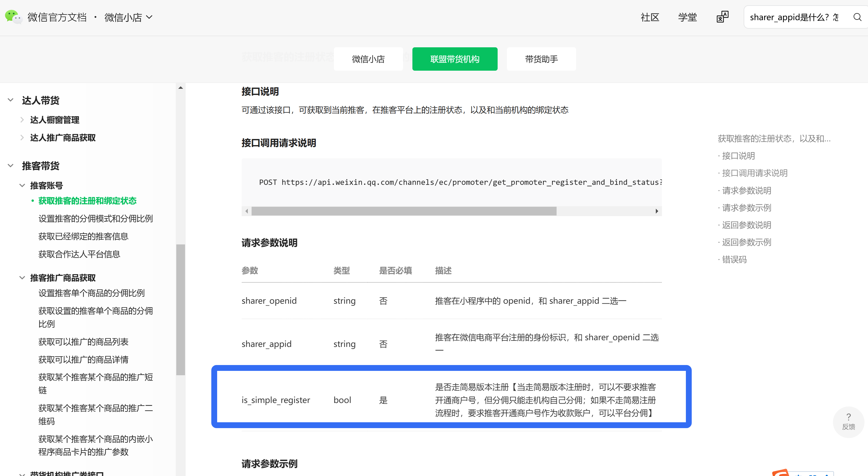Click the 描述 column header
Viewport: 868px width, 476px height.
click(443, 271)
